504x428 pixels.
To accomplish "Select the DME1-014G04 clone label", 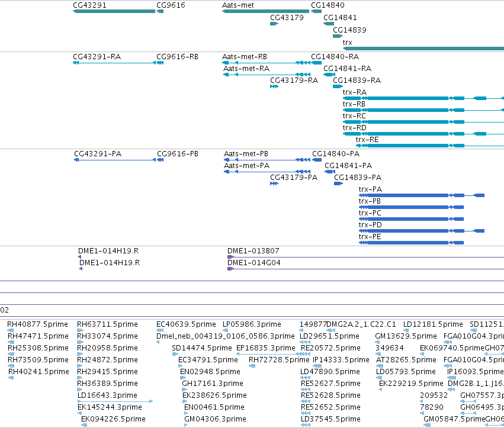I will point(253,263).
